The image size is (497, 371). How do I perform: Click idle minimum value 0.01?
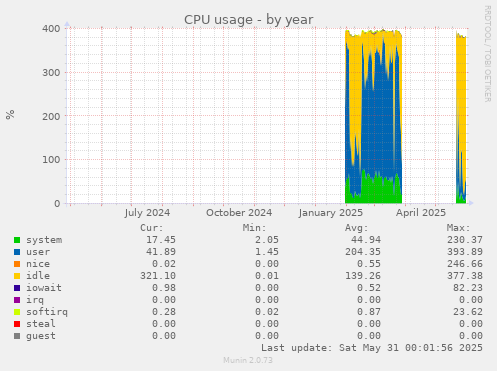coord(267,276)
